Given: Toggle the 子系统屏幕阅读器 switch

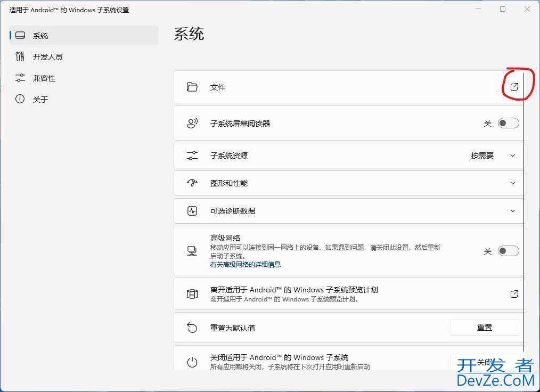Looking at the screenshot, I should tap(508, 124).
